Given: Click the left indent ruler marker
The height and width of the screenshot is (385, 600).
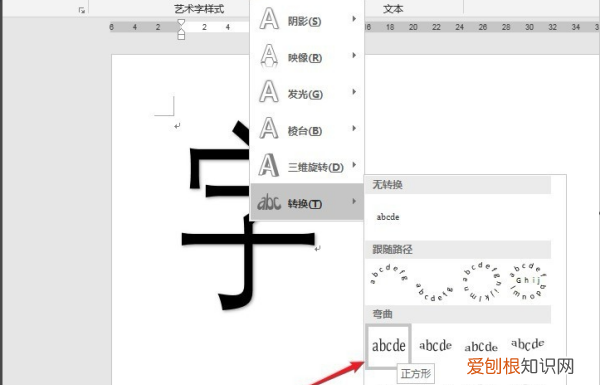Looking at the screenshot, I should point(181,36).
